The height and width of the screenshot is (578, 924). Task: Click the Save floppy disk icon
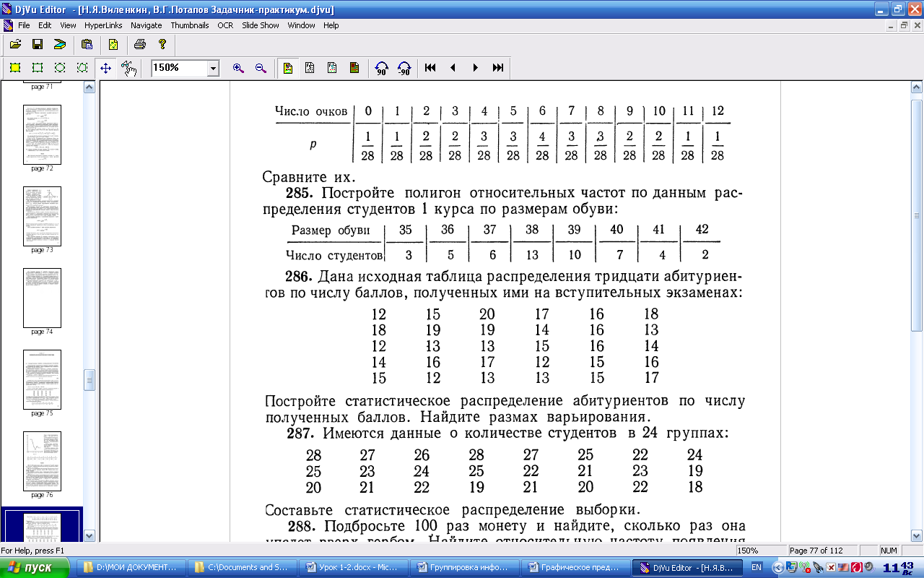(38, 44)
